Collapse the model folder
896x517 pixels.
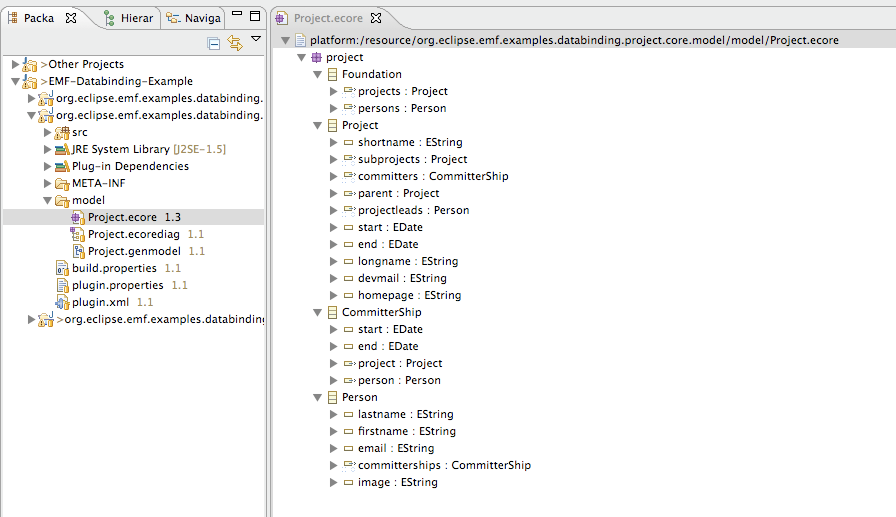[47, 200]
